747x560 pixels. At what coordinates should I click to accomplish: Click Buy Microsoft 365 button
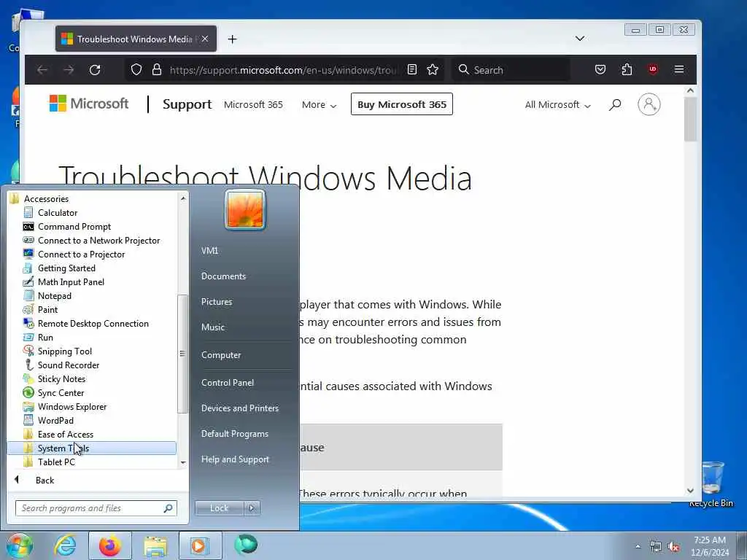coord(402,104)
